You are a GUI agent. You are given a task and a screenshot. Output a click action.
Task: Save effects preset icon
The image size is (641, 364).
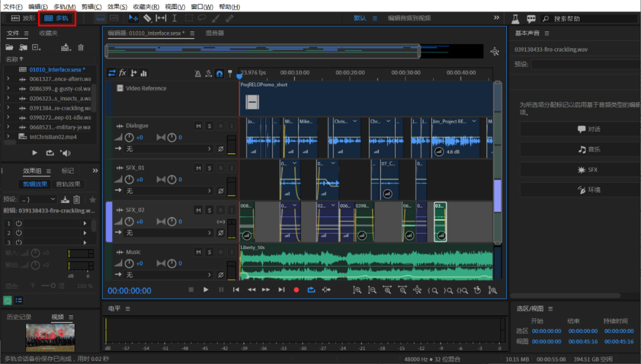[x=65, y=199]
